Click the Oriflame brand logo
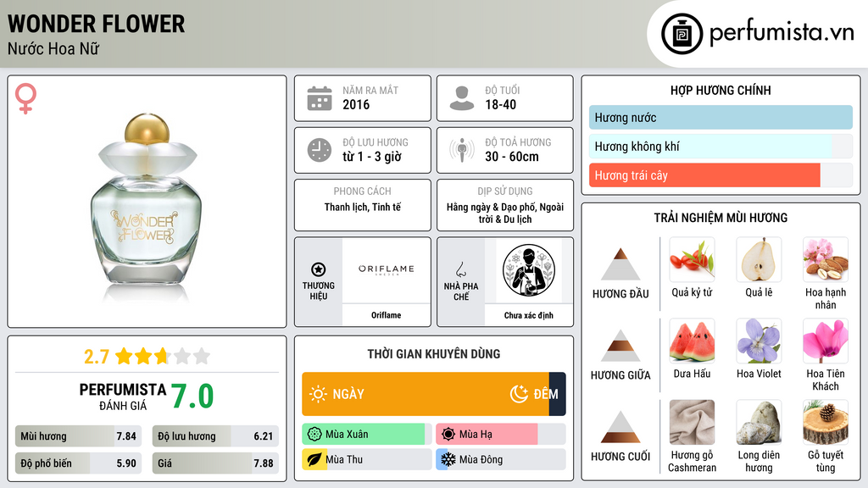 pyautogui.click(x=387, y=269)
